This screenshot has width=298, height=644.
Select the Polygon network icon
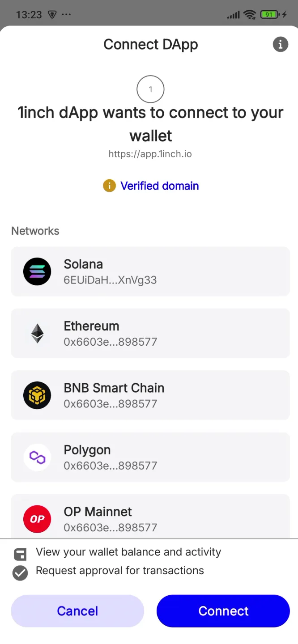click(x=37, y=457)
